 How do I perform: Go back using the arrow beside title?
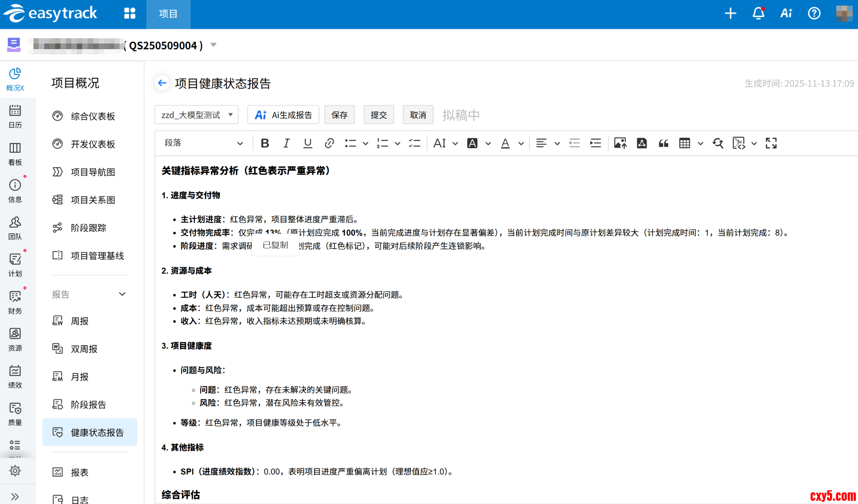(162, 83)
